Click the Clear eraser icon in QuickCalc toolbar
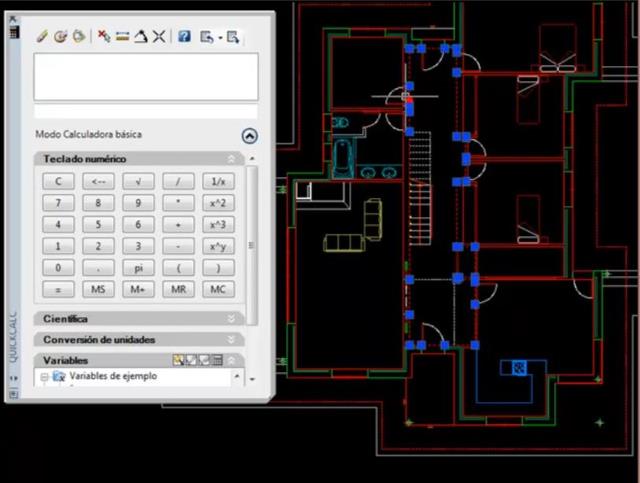This screenshot has height=483, width=640. (42, 36)
